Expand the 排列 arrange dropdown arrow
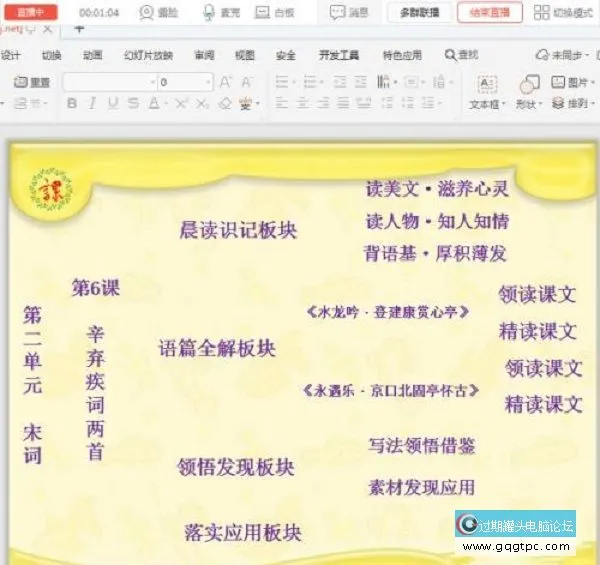 (593, 103)
